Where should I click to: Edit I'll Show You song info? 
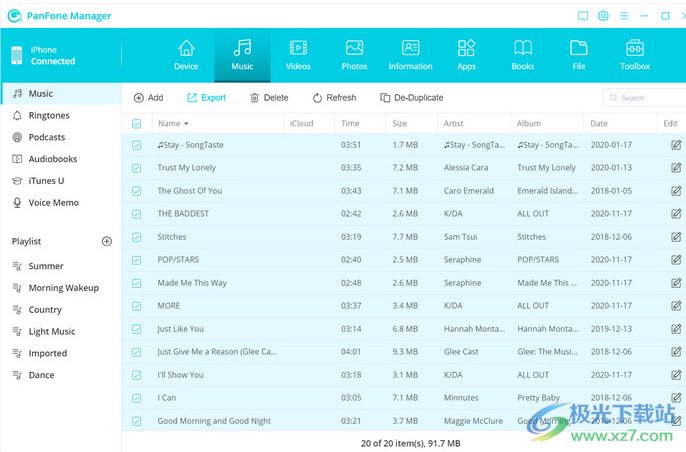click(676, 375)
